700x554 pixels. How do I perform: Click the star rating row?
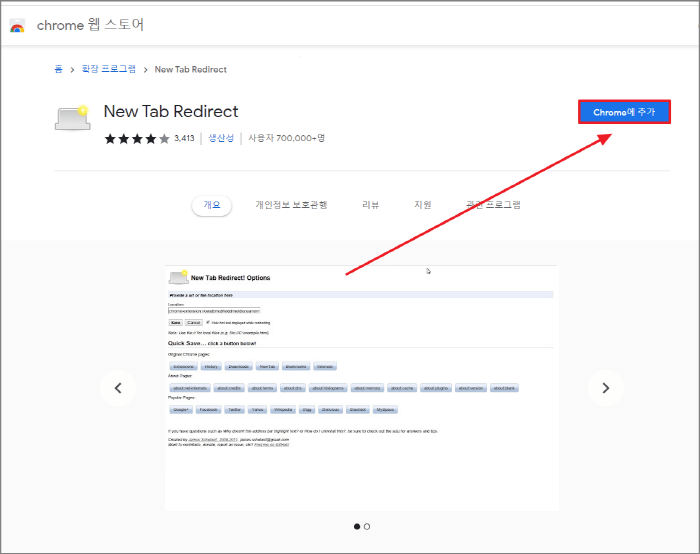tap(137, 139)
